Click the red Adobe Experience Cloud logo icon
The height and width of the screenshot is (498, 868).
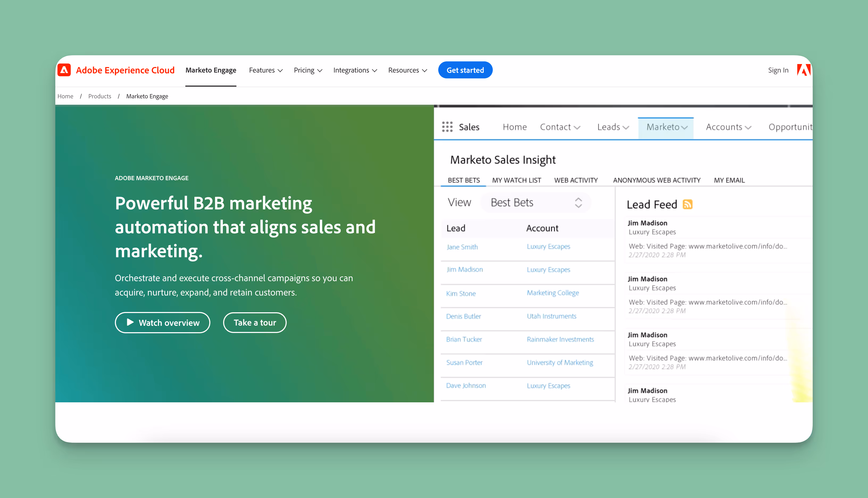click(64, 70)
